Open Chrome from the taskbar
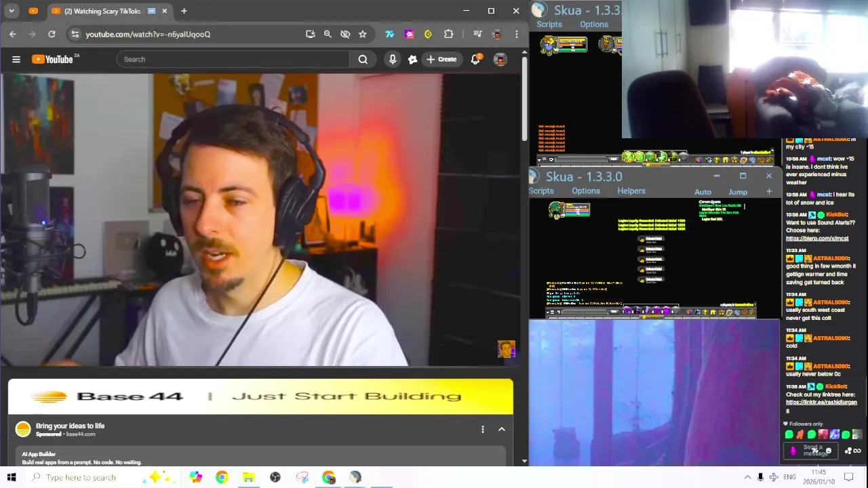868x488 pixels. coord(222,477)
